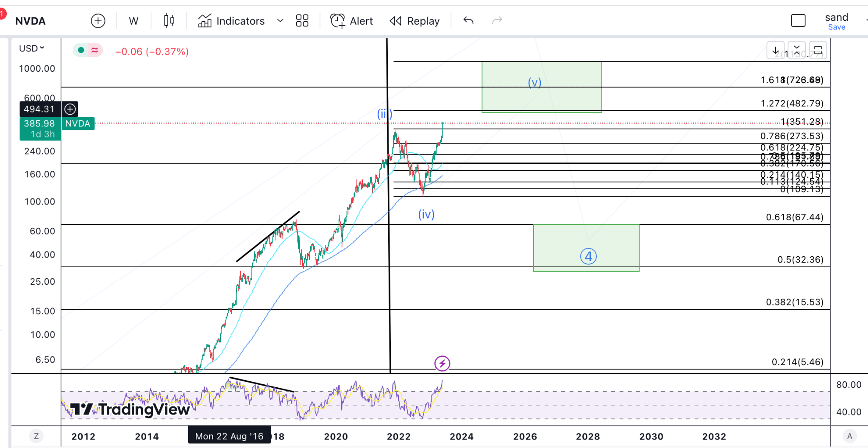The image size is (868, 448).
Task: Click the 2030 label on the time axis
Action: point(651,436)
